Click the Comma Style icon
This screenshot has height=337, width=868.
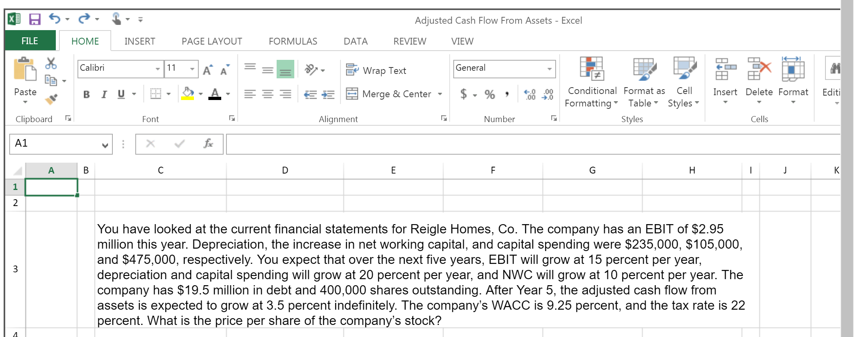507,94
